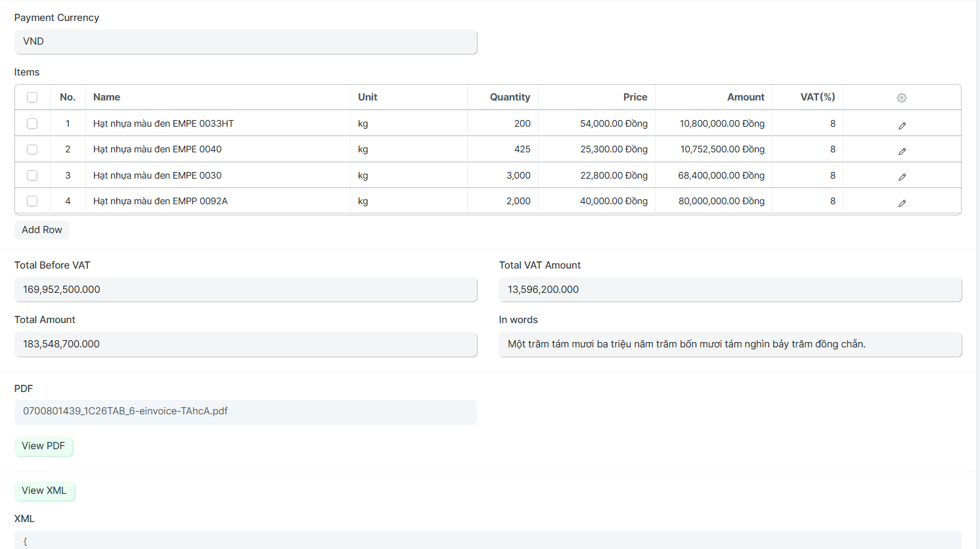Check the box for item row 1

coord(32,123)
